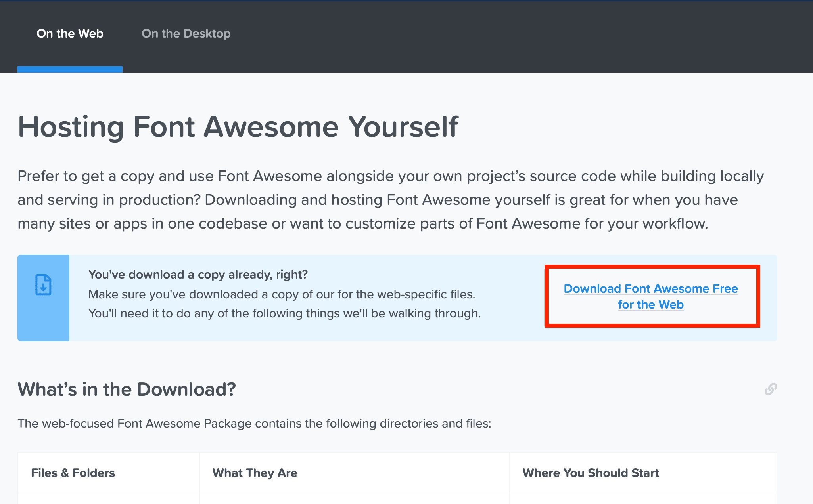
Task: Click the Hosting Font Awesome Yourself heading
Action: pyautogui.click(x=238, y=127)
